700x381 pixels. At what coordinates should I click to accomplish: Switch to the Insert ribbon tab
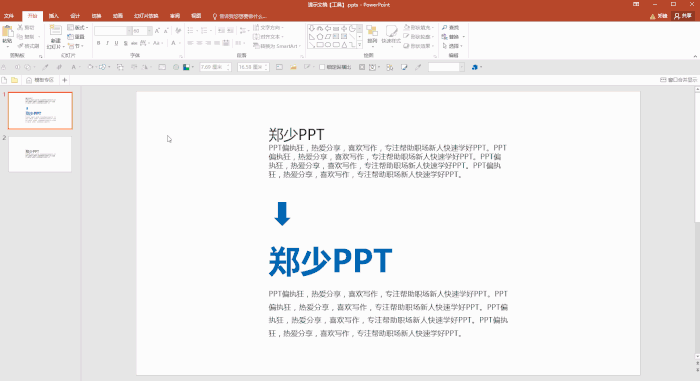(54, 16)
